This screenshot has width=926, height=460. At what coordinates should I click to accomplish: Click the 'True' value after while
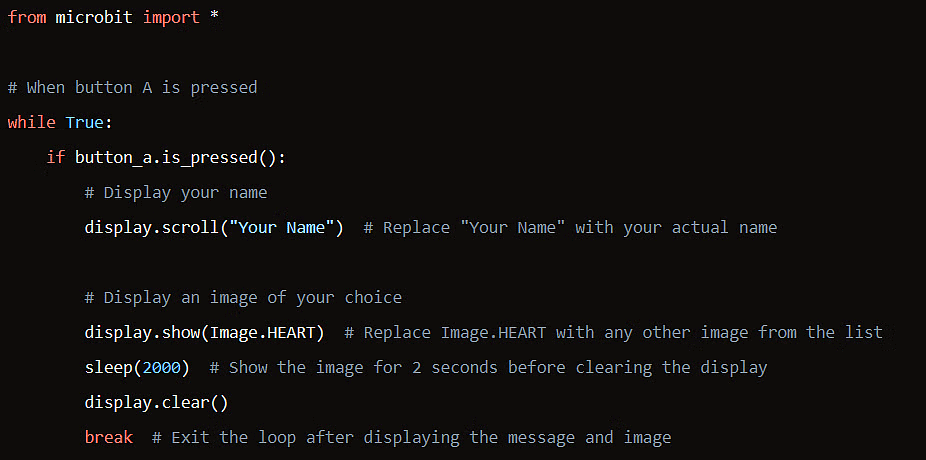pos(85,122)
